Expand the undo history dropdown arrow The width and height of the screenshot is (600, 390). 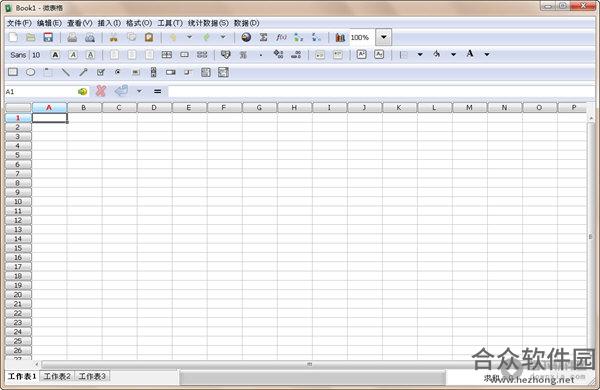[x=189, y=37]
